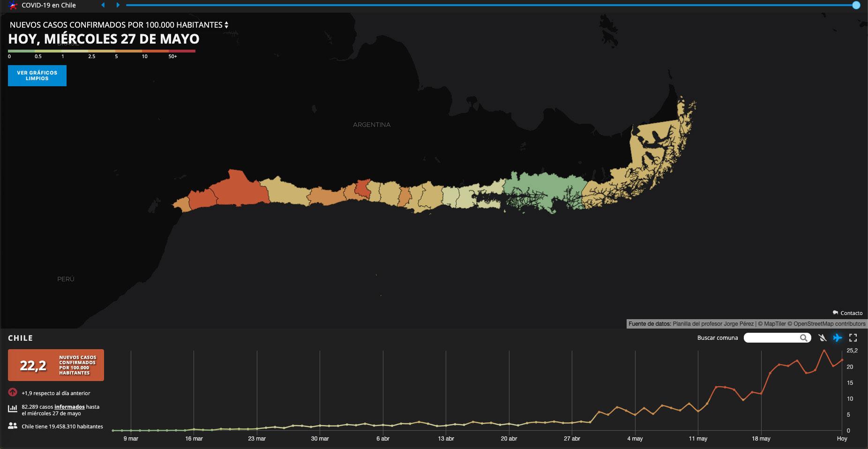Click the timeline slider handle
Screen dimensions: 868x449
(x=856, y=5)
